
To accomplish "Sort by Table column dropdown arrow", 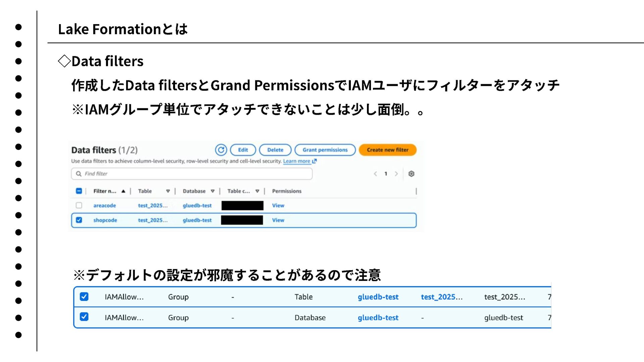I will click(168, 191).
